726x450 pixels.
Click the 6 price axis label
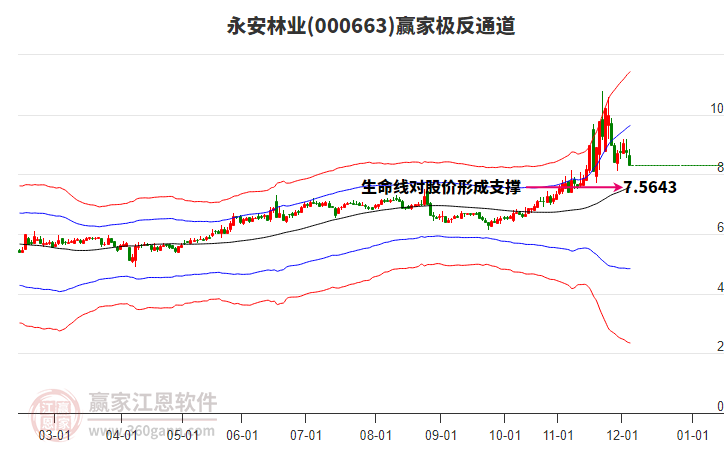pyautogui.click(x=720, y=227)
